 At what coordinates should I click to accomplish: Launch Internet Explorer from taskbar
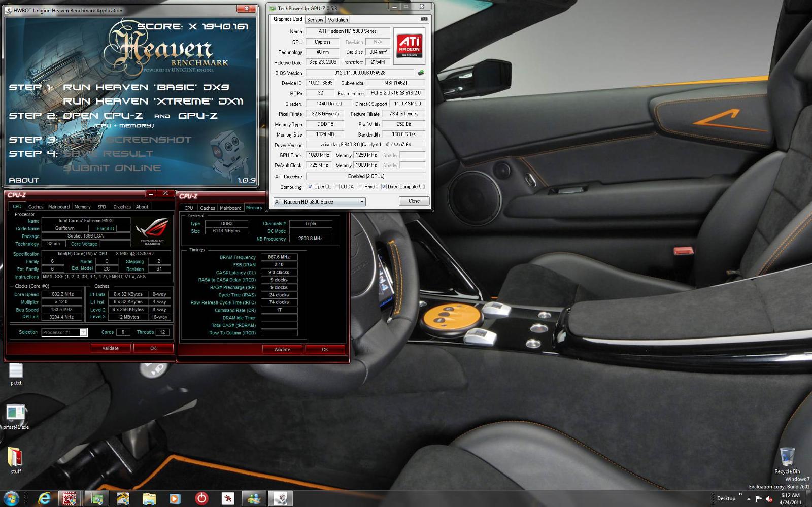pos(45,499)
